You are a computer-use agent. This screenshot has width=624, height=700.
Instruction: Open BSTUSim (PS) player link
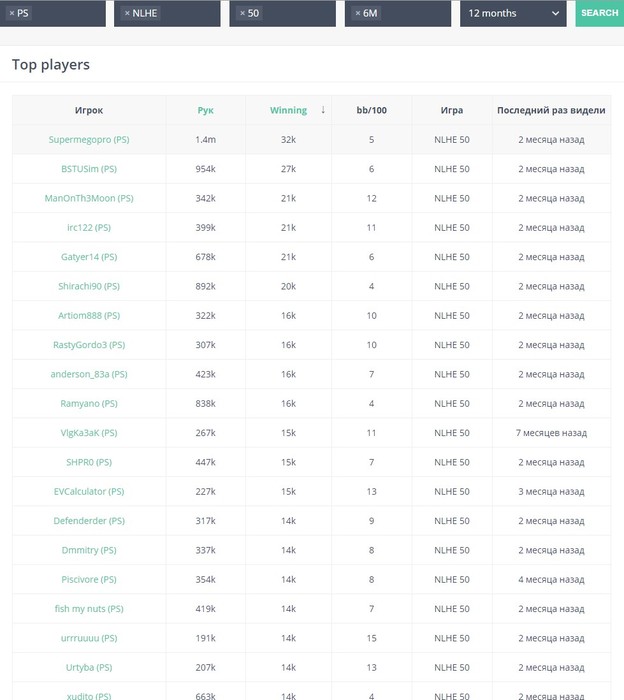[x=89, y=169]
